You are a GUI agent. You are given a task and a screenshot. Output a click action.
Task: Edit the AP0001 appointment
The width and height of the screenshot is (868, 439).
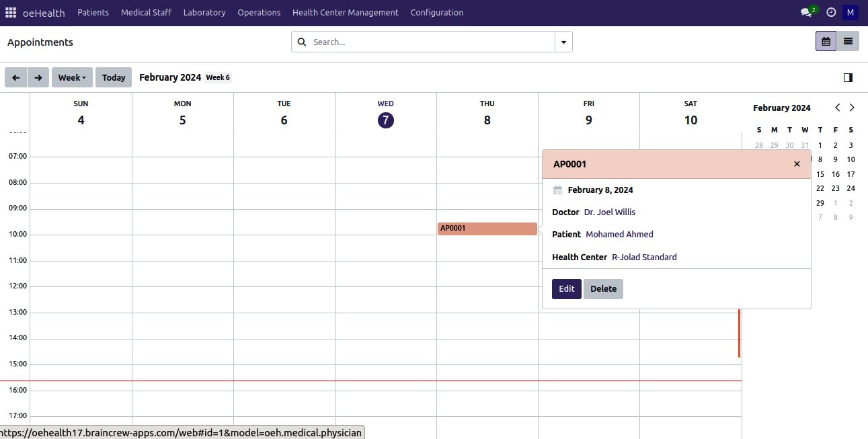tap(566, 289)
